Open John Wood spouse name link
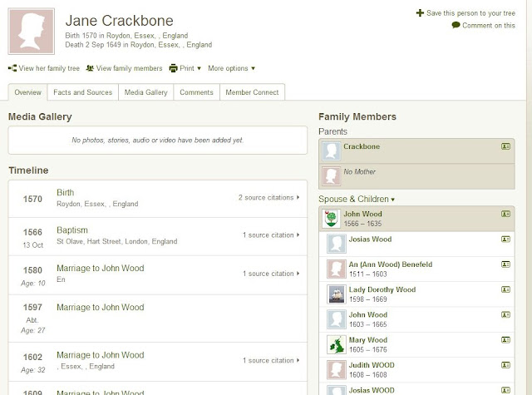Viewport: 532px width, 395px height. pos(362,214)
